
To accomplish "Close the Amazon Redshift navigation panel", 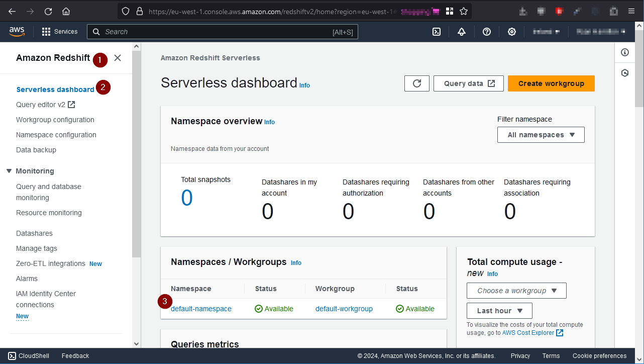I will tap(118, 58).
